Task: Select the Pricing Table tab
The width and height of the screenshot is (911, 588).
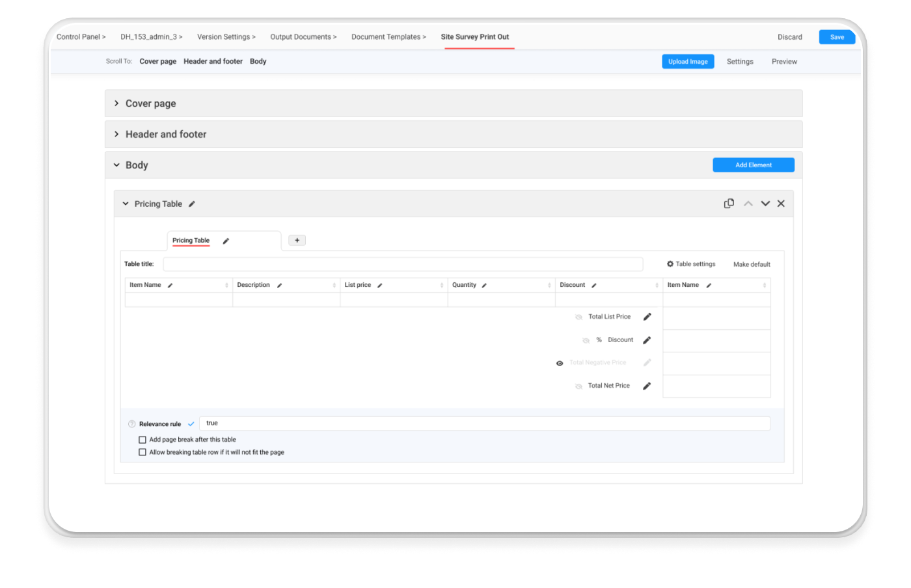Action: (191, 241)
